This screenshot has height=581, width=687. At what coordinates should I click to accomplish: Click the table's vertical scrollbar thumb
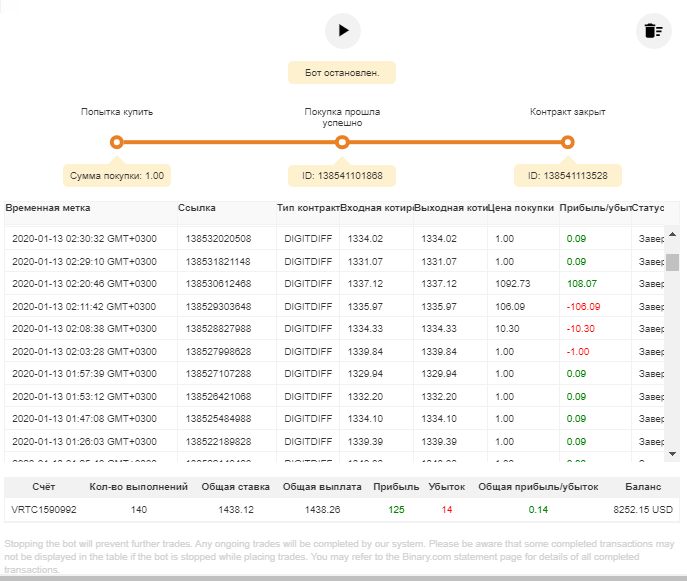point(673,262)
